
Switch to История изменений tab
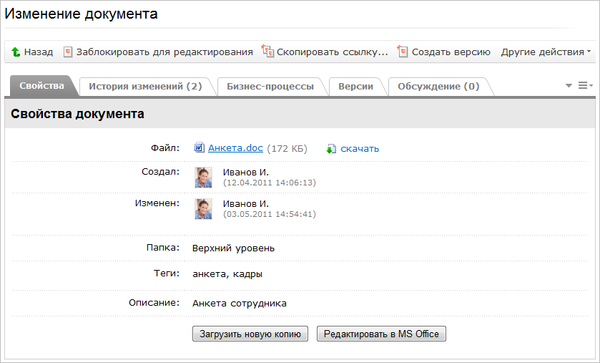point(145,86)
